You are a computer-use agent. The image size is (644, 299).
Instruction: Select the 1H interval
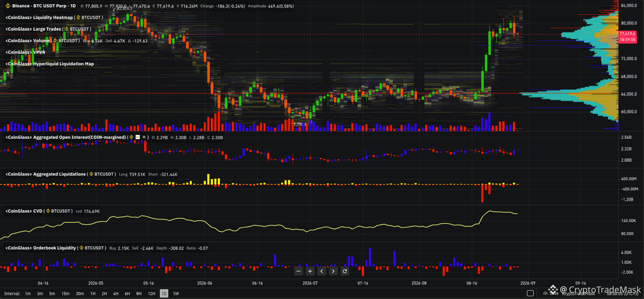pos(93,294)
